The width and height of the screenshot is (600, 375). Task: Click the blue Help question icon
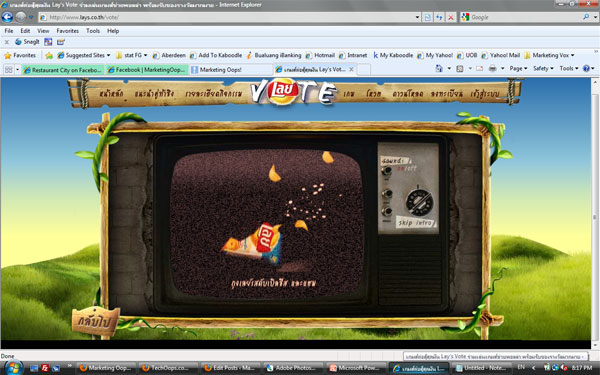(586, 68)
